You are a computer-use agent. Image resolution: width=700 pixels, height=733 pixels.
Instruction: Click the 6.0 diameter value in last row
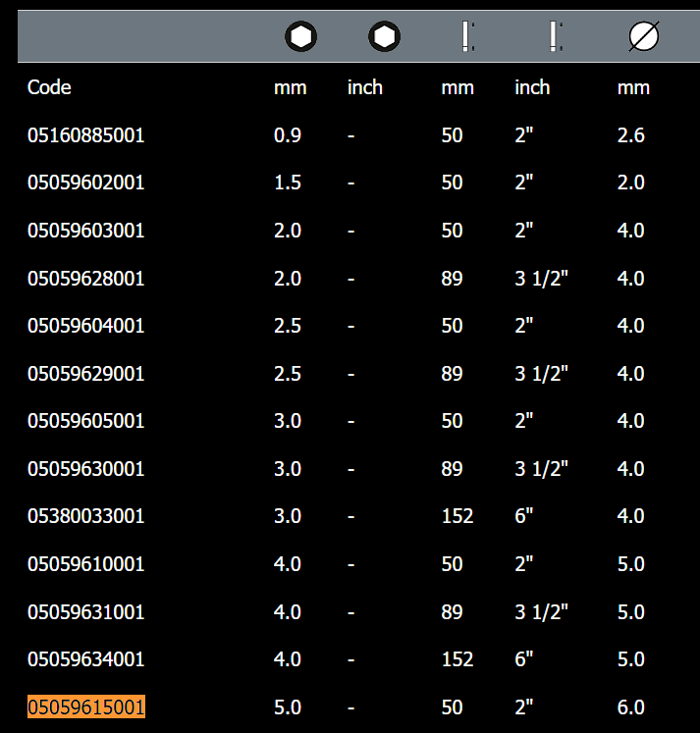(x=631, y=707)
